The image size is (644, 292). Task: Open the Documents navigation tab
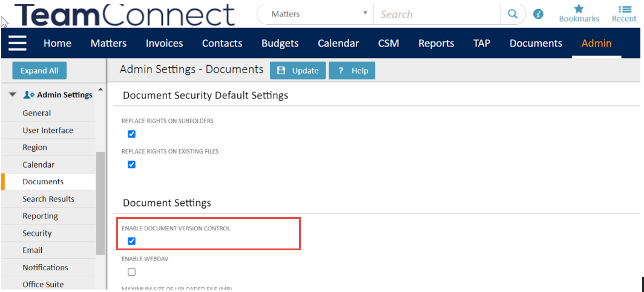point(536,44)
